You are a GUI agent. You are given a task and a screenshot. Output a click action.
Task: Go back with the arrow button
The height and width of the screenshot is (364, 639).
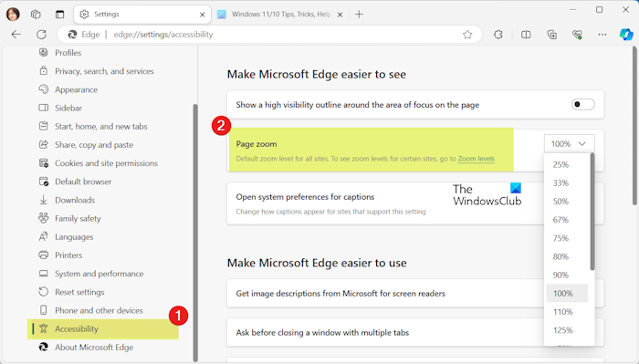[16, 35]
